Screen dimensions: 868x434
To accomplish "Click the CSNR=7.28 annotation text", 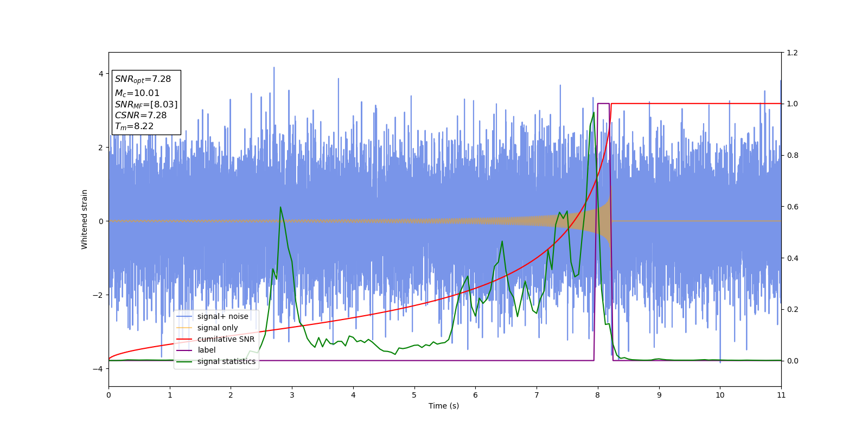I will 141,115.
